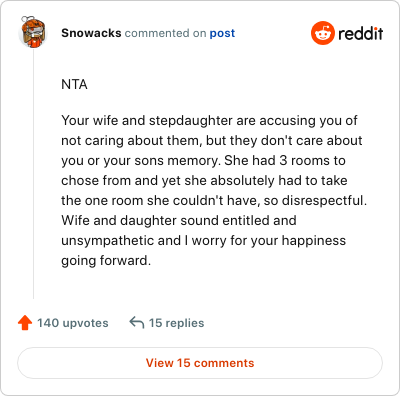Click "Your wife and stepdaughter" opening line
The width and height of the screenshot is (400, 396).
147,120
